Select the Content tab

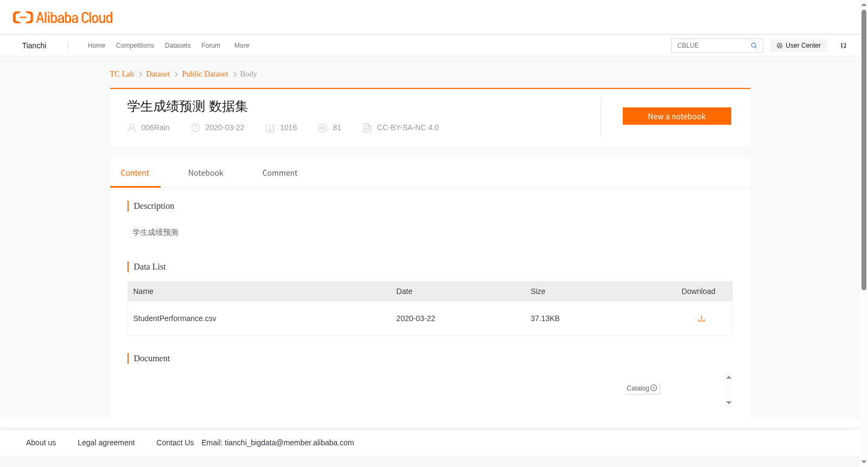135,173
